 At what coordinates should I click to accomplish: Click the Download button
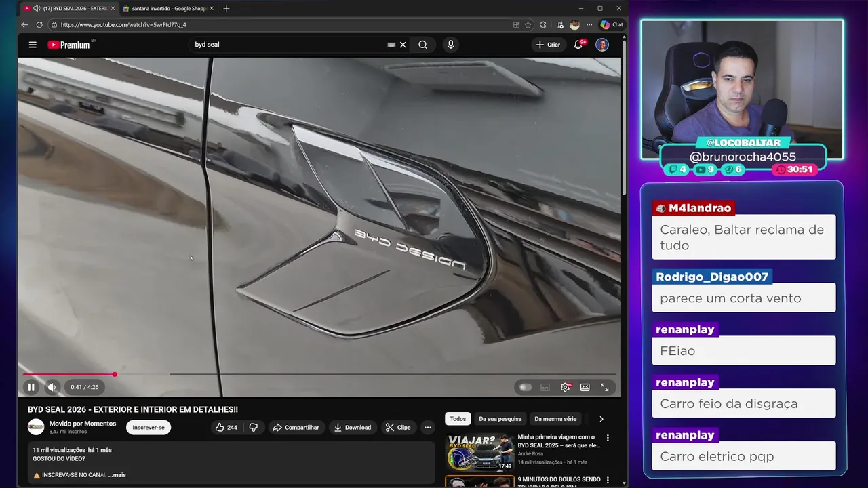(x=353, y=427)
